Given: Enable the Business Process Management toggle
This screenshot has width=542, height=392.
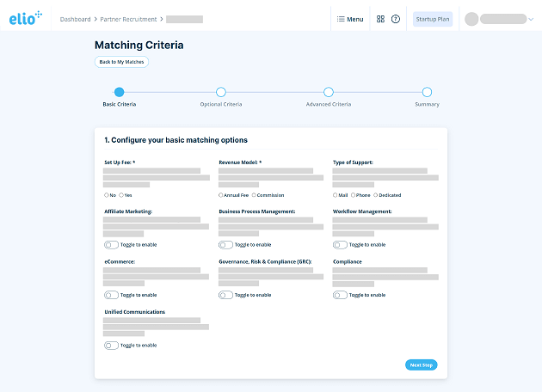Looking at the screenshot, I should [x=225, y=245].
